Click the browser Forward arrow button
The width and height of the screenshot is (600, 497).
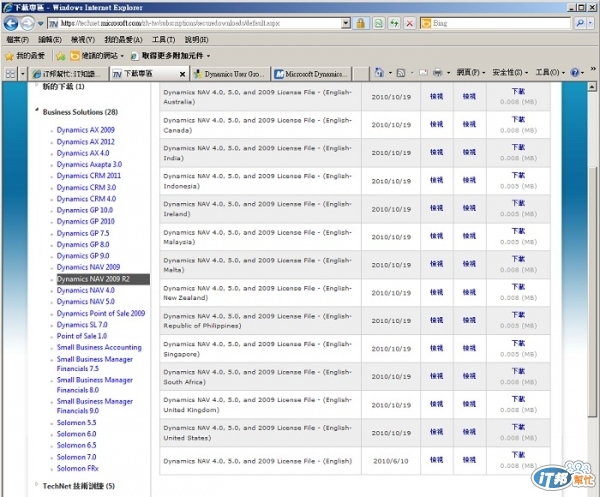(x=27, y=24)
